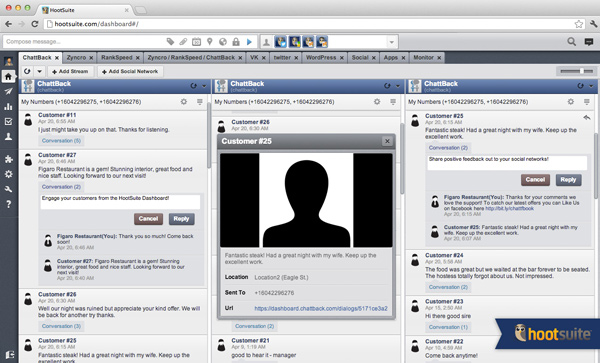Click the refresh streams button in toolbar
Image resolution: width=600 pixels, height=363 pixels.
[27, 71]
